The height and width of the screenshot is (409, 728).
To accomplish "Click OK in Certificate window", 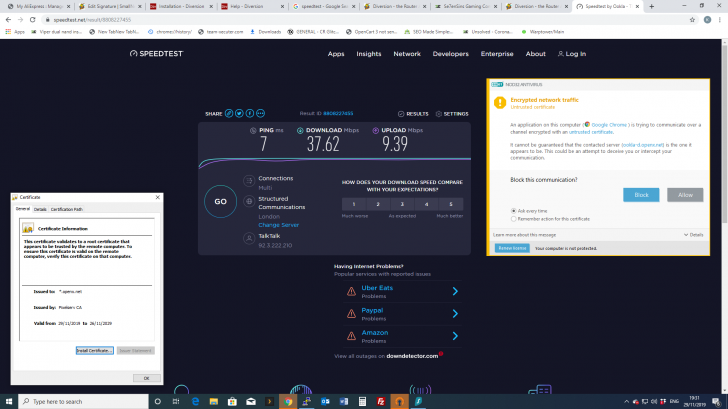I will 147,378.
